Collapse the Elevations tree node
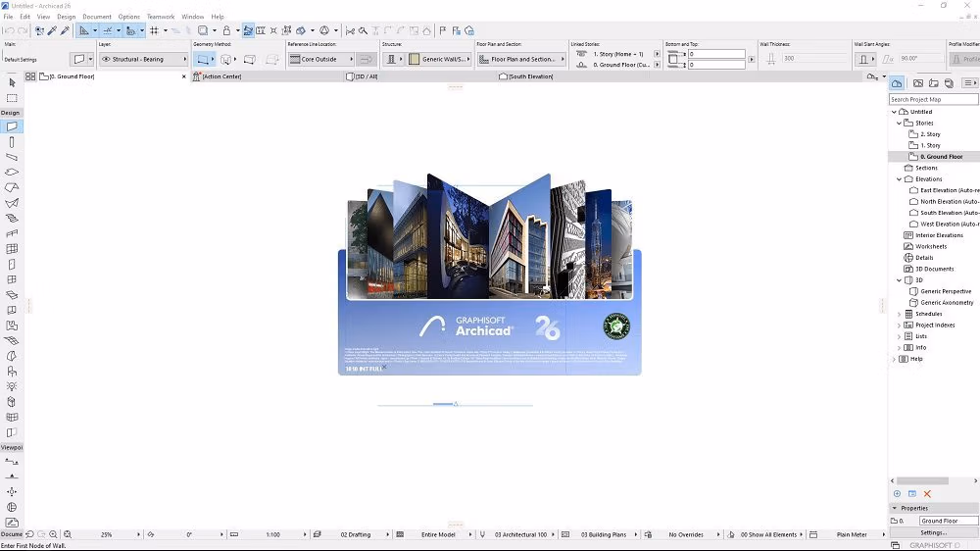Image resolution: width=980 pixels, height=551 pixels. pyautogui.click(x=900, y=179)
